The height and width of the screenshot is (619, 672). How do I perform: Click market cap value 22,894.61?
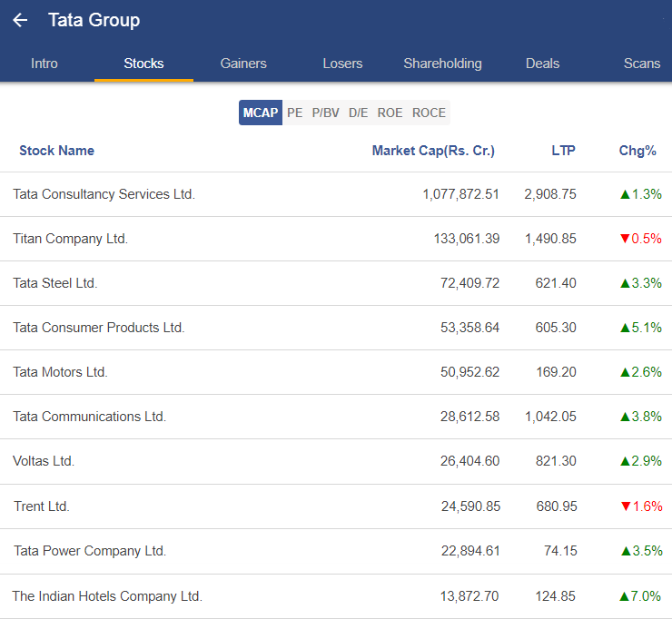point(470,551)
